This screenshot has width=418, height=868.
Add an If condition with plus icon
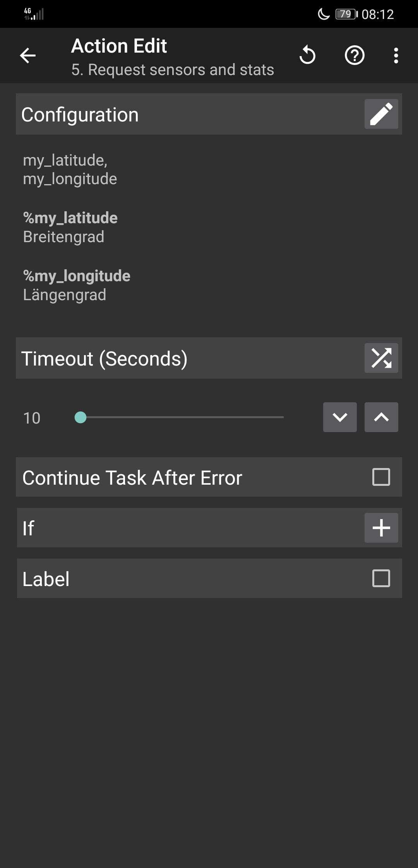[381, 528]
